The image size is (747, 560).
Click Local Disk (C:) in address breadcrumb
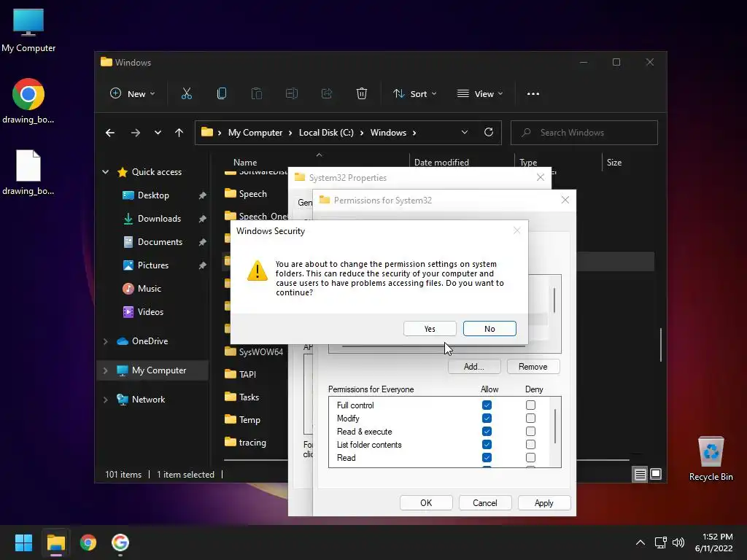(x=326, y=133)
